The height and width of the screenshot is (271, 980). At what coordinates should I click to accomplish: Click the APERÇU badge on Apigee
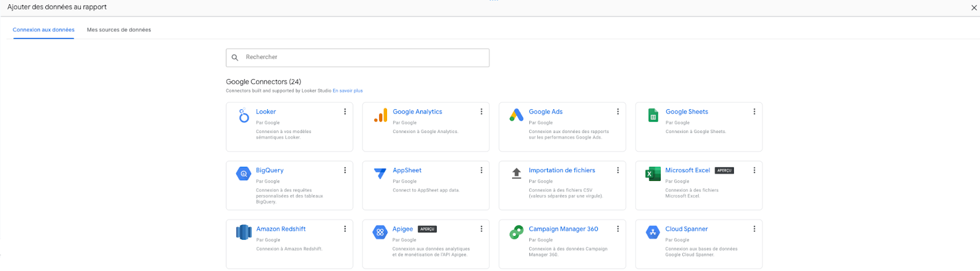[x=428, y=229]
